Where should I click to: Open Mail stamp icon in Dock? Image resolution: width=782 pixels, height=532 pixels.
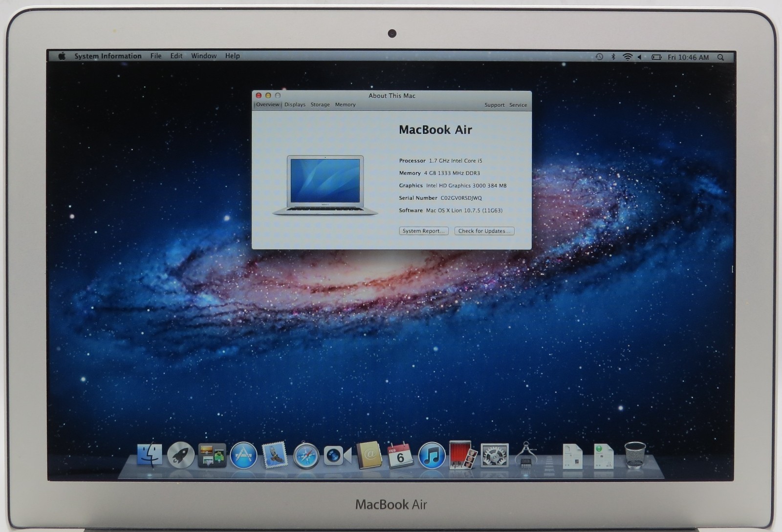(x=275, y=455)
